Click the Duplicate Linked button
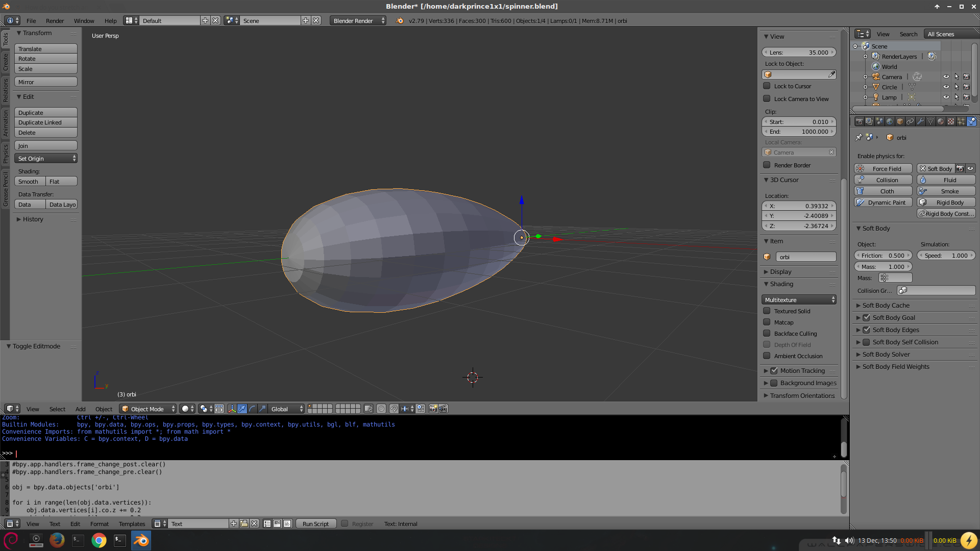 [46, 122]
